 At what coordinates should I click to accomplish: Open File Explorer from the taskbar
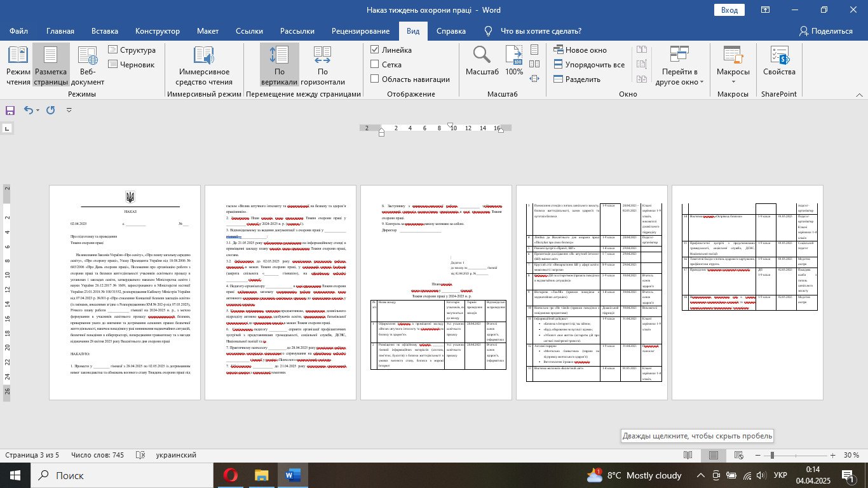tap(261, 475)
